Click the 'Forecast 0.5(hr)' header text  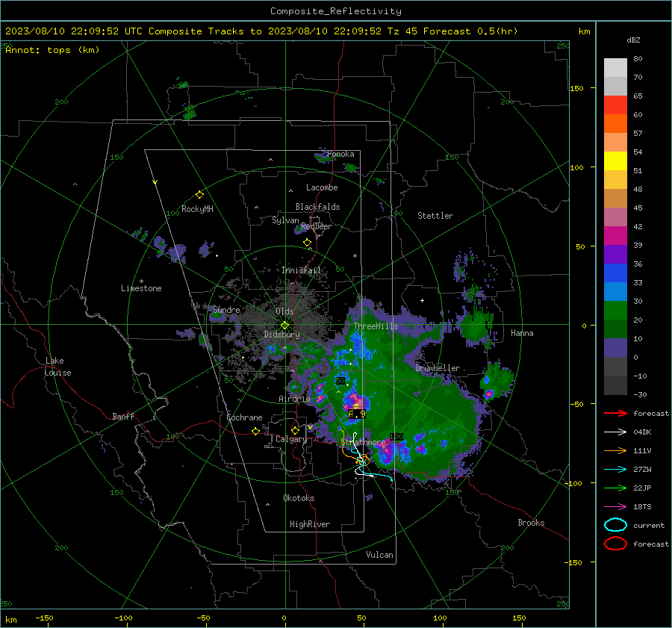pyautogui.click(x=470, y=31)
